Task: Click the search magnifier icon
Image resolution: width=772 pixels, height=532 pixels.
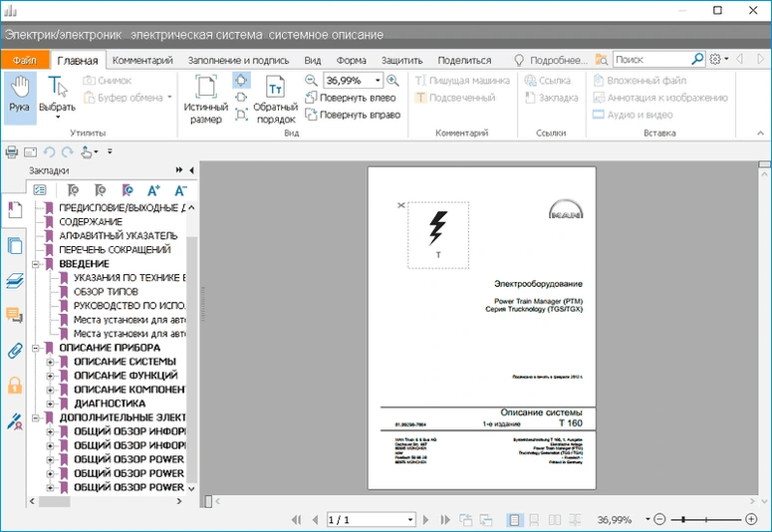Action: 697,60
